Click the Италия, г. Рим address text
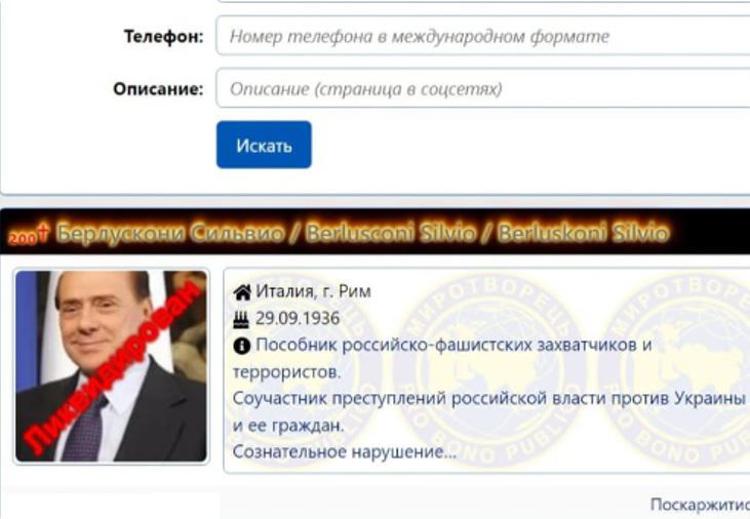750x519 pixels. tap(313, 291)
